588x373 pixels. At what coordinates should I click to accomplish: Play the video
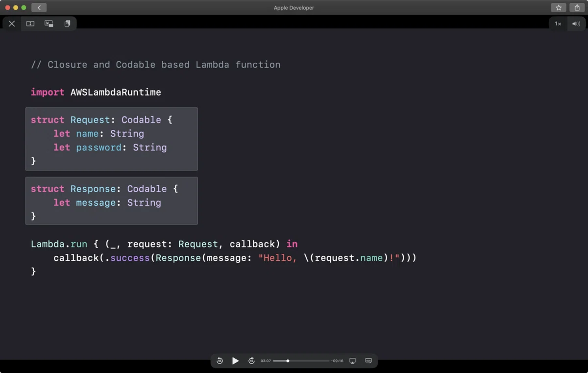[236, 361]
